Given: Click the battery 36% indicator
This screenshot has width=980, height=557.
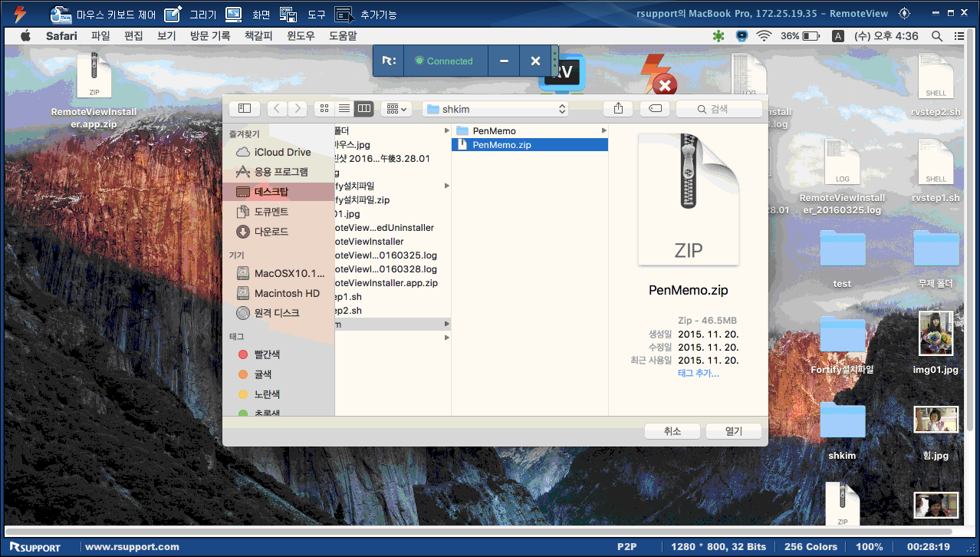Looking at the screenshot, I should 799,36.
